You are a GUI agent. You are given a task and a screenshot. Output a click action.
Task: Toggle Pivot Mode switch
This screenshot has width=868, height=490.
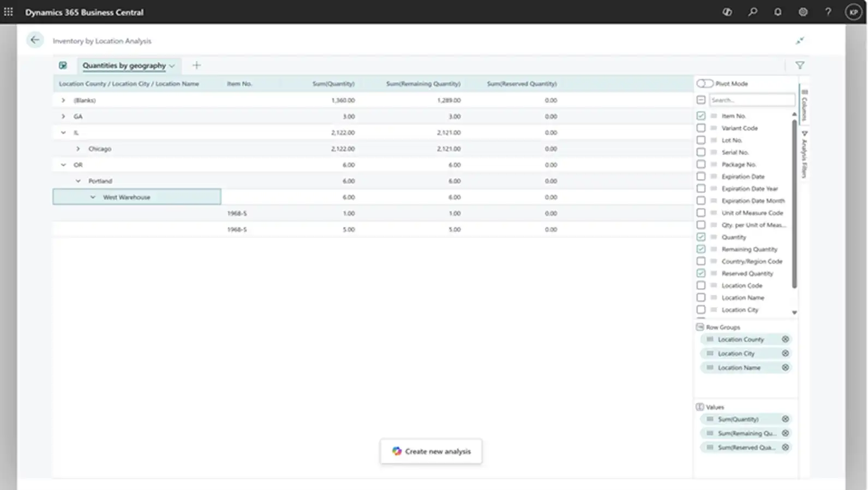point(704,83)
